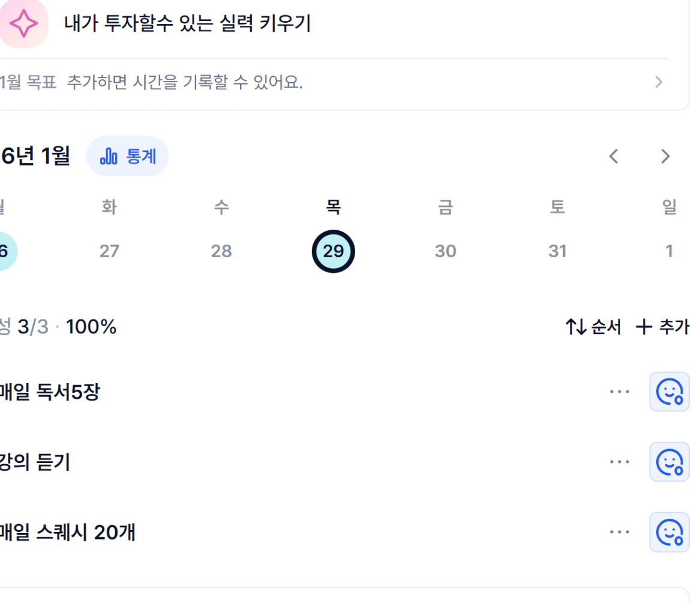This screenshot has height=602, width=700.
Task: Select Tuesday 27 in the calendar
Action: (109, 251)
